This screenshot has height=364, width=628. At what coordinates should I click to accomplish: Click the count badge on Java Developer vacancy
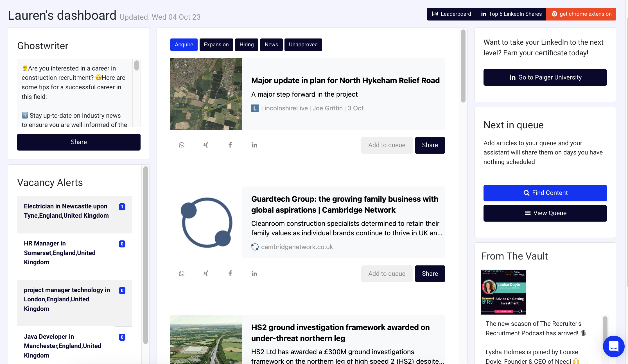(122, 337)
